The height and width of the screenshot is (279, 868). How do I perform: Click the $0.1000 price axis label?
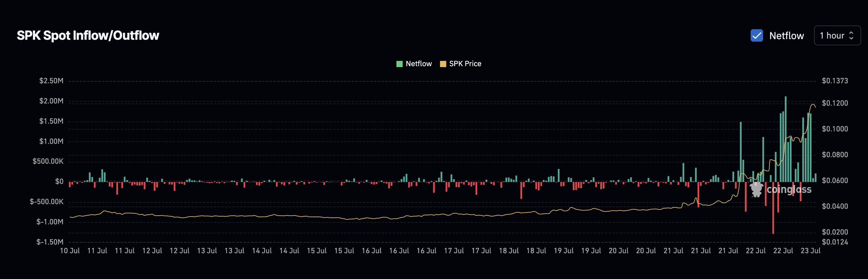[835, 129]
